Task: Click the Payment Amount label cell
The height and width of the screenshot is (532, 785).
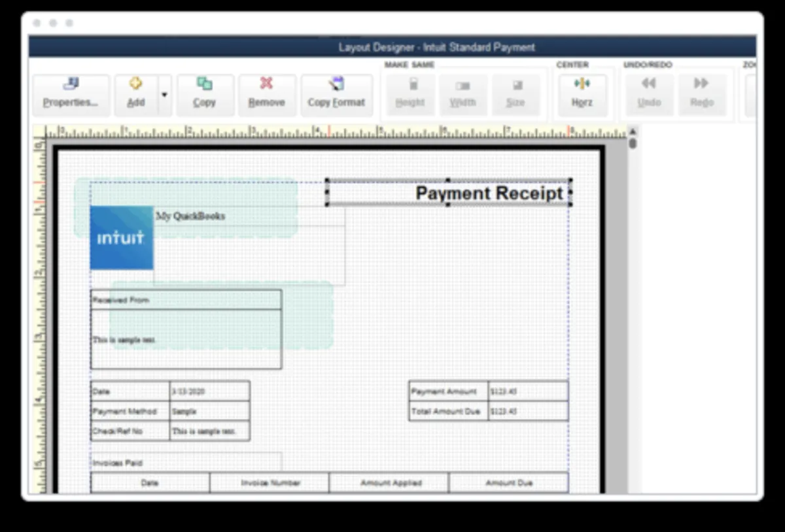Action: (447, 391)
